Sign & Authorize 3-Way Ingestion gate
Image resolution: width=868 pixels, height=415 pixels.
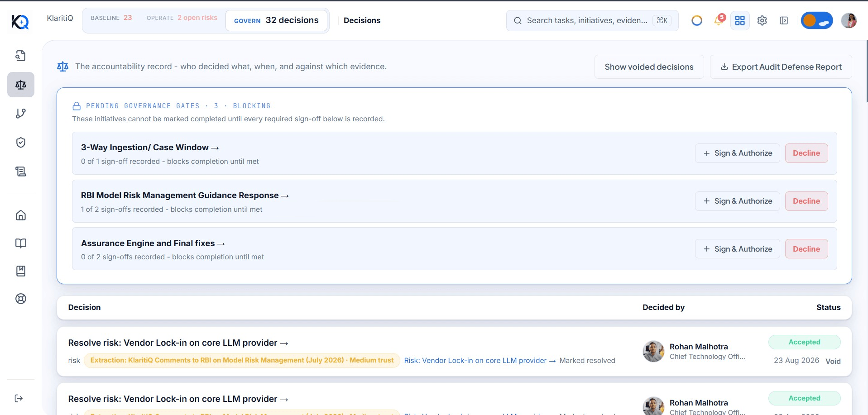tap(737, 153)
